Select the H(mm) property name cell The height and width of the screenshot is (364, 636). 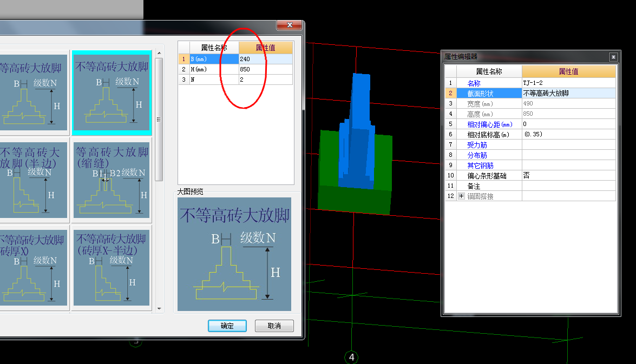click(x=214, y=69)
